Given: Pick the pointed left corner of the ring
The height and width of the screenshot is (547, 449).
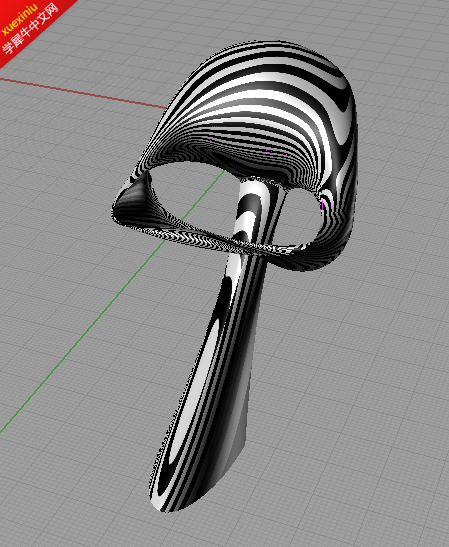Looking at the screenshot, I should [x=120, y=206].
